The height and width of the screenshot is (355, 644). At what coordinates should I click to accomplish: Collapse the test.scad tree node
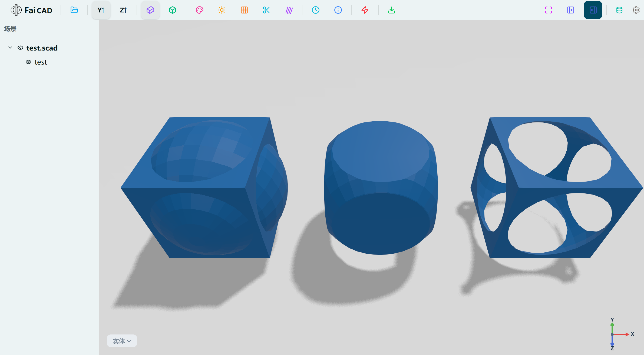pos(10,48)
